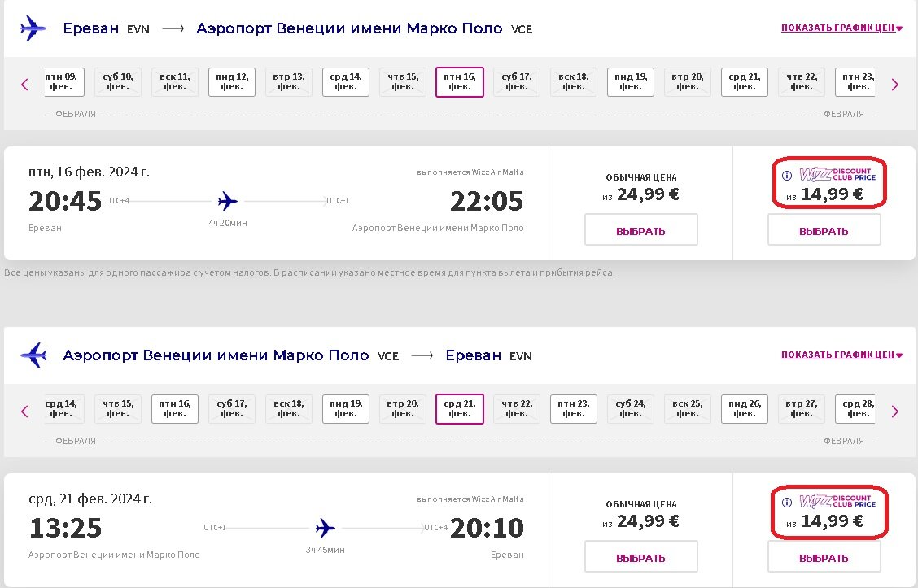This screenshot has width=918, height=588.
Task: Click departing plane icon for Yerevan–Venice route
Action: (x=33, y=28)
